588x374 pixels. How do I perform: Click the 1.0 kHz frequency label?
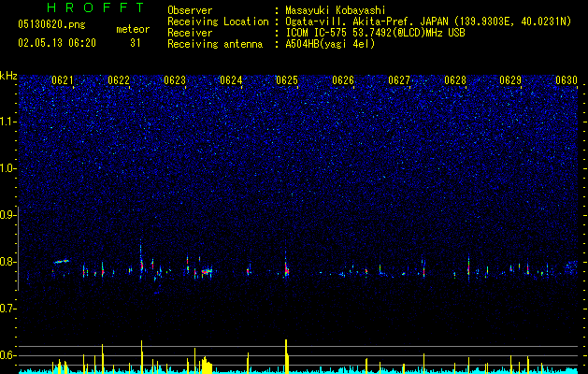8,168
